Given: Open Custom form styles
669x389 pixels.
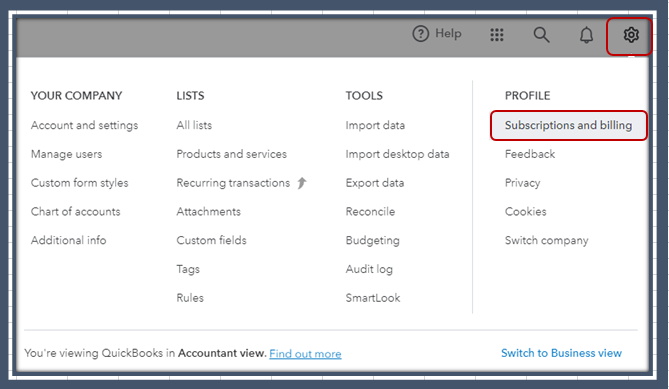Looking at the screenshot, I should coord(79,183).
